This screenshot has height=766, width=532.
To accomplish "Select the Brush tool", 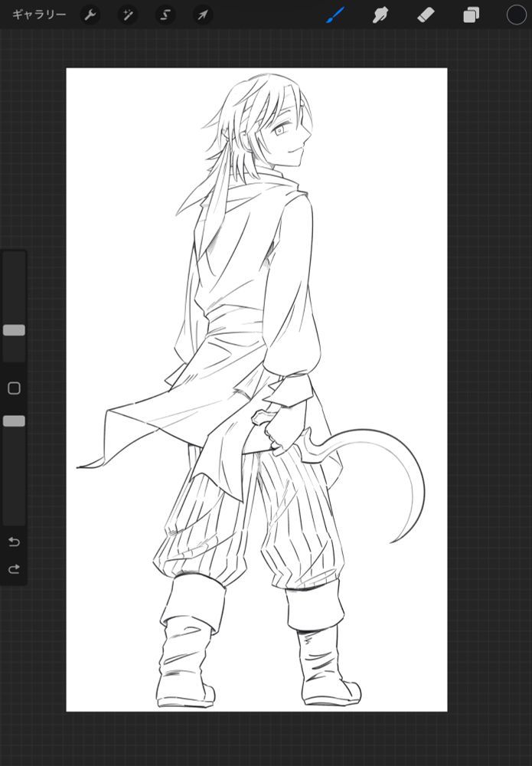I will pyautogui.click(x=335, y=15).
